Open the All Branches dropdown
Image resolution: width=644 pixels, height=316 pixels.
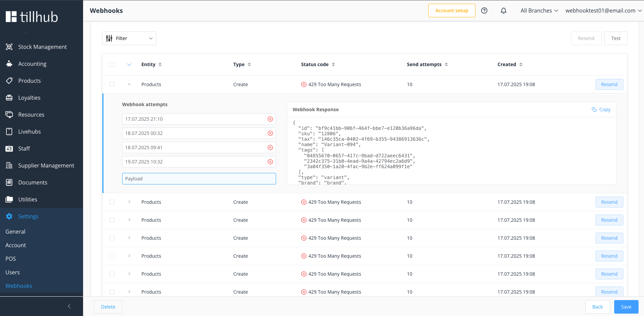click(539, 11)
